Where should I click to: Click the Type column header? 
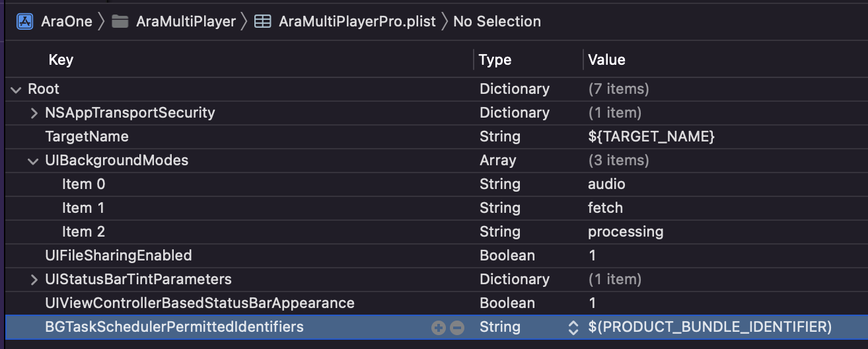[495, 59]
